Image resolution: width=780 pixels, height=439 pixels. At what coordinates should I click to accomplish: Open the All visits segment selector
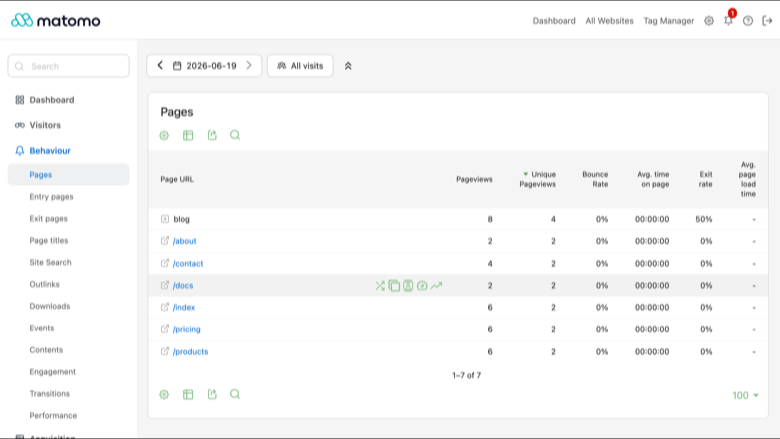coord(300,66)
